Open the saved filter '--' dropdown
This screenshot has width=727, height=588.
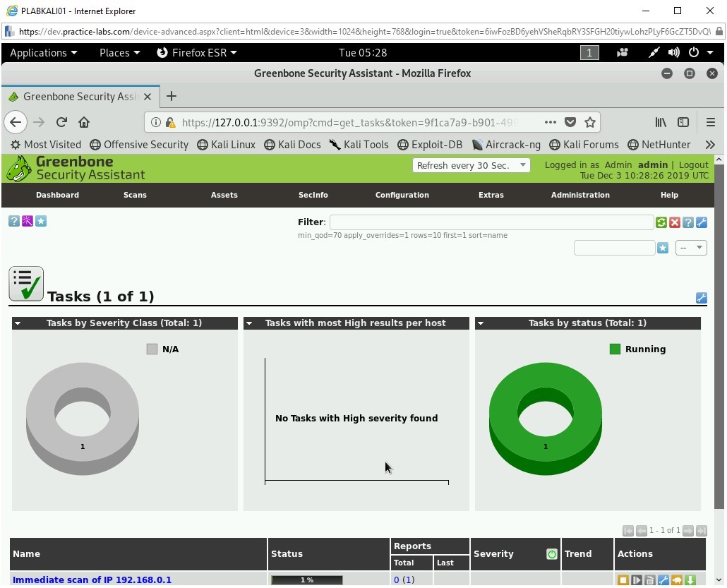(691, 248)
